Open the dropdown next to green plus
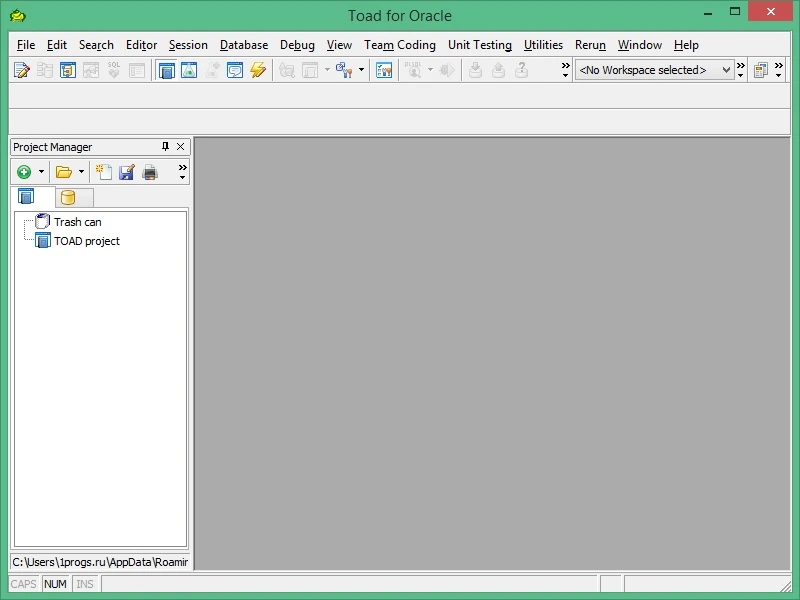800x600 pixels. (x=41, y=171)
